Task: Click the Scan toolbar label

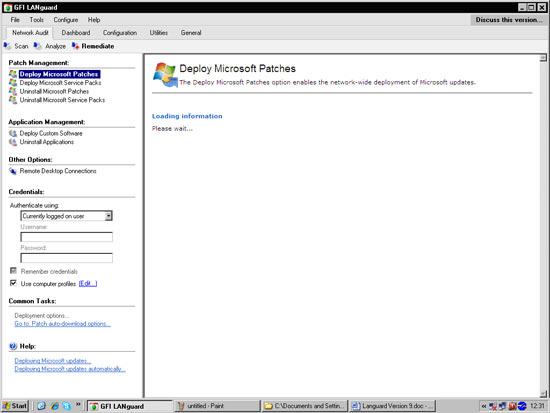Action: [21, 46]
